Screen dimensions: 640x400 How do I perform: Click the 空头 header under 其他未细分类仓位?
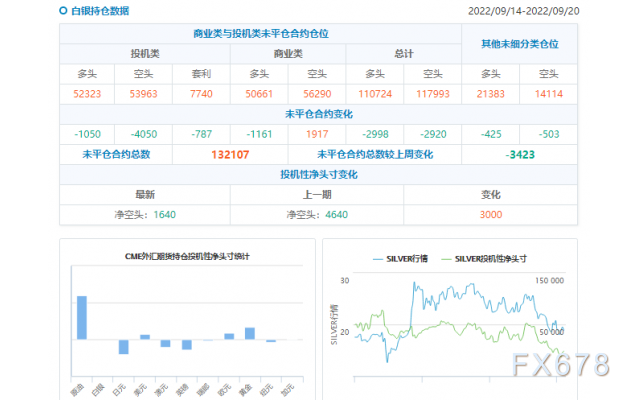(x=549, y=74)
